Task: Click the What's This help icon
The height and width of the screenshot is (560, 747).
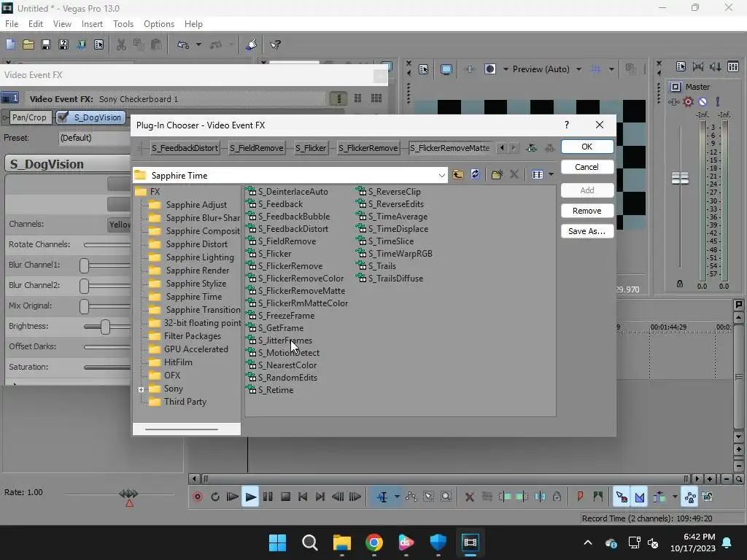Action: pyautogui.click(x=275, y=44)
